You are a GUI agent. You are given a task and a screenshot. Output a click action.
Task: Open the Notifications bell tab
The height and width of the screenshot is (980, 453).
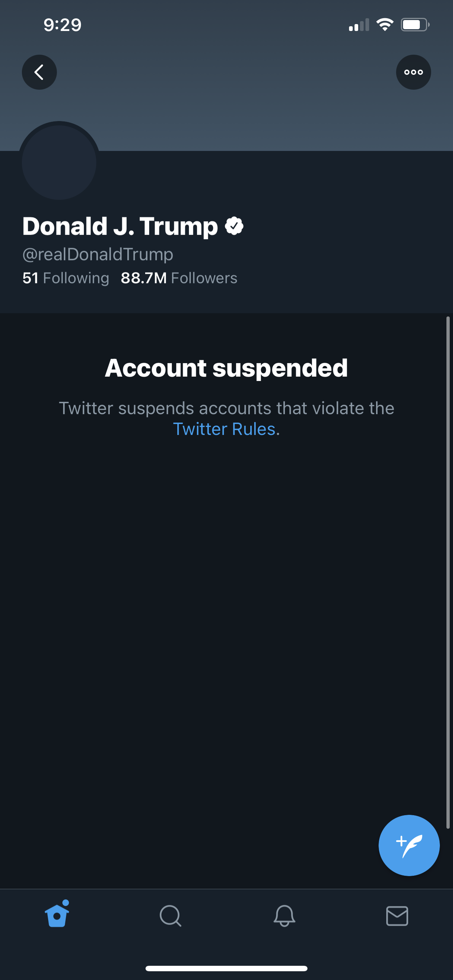284,916
